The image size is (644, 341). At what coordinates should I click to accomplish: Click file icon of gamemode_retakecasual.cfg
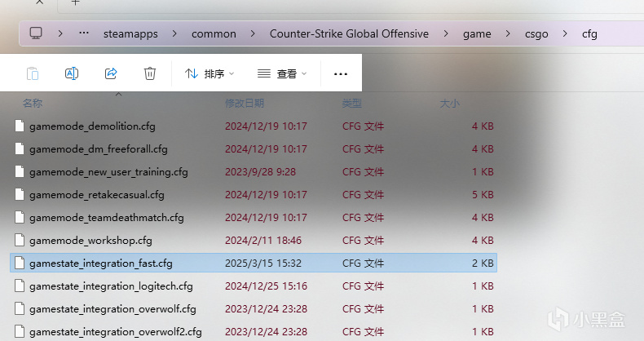[x=20, y=194]
